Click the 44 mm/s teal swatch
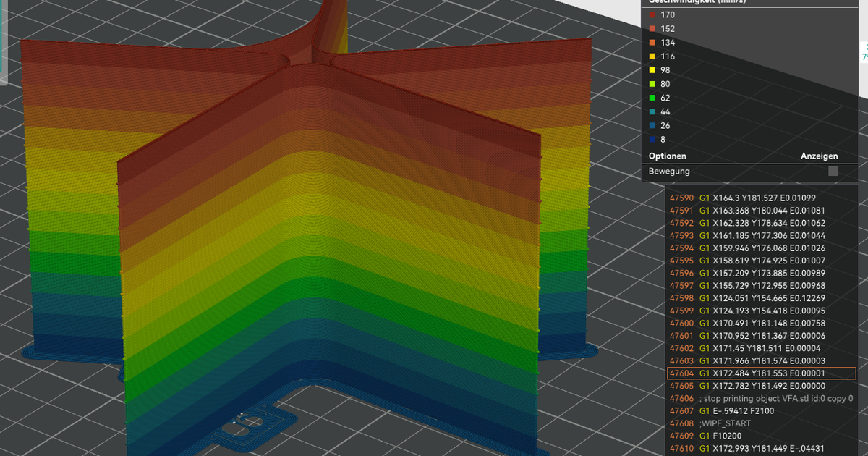Screen dimensions: 868x456 [x=652, y=111]
